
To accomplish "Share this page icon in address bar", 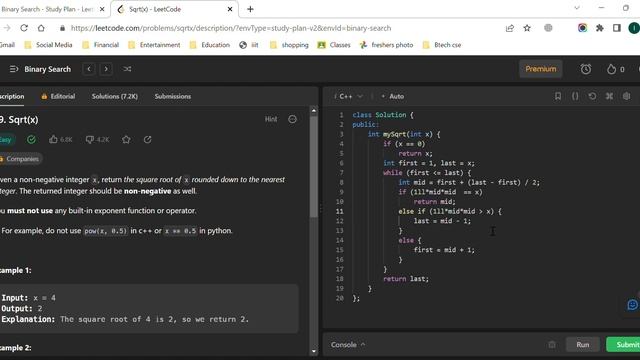I will click(x=509, y=28).
